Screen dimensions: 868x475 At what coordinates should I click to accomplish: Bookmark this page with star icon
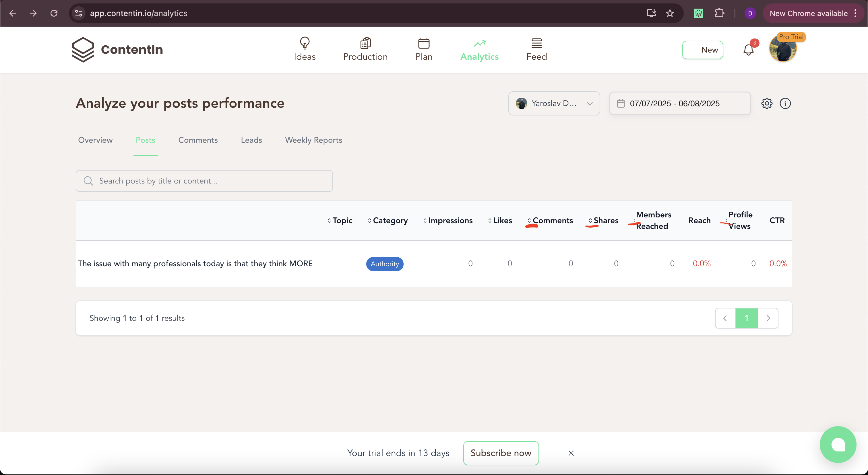pyautogui.click(x=670, y=13)
